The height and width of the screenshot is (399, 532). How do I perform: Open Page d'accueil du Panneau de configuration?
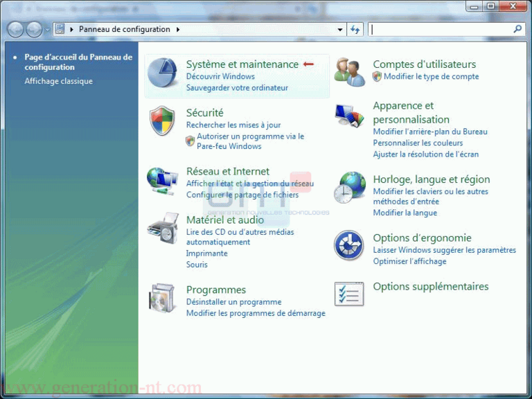click(78, 62)
